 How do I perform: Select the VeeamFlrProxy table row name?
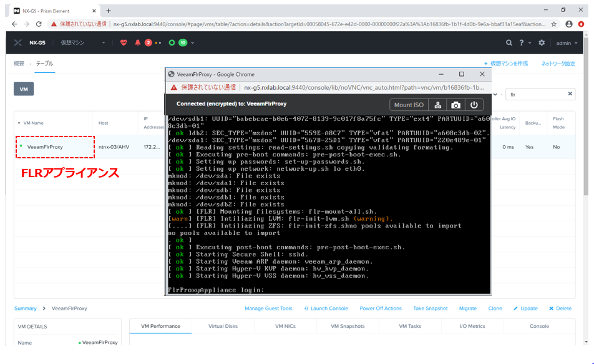45,147
